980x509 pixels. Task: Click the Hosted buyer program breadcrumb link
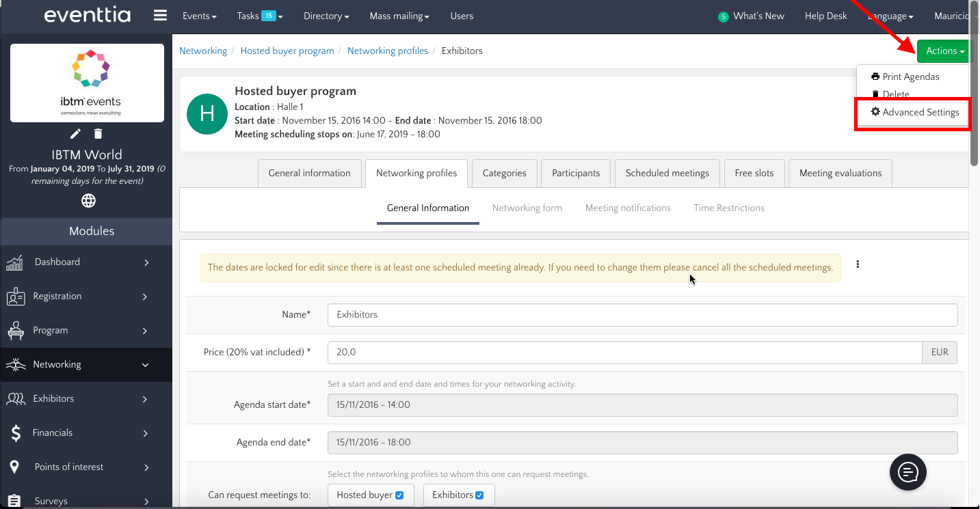coord(287,51)
